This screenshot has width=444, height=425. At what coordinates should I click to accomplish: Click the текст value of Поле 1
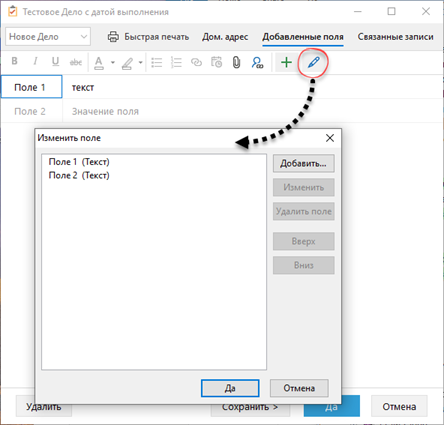pyautogui.click(x=83, y=87)
